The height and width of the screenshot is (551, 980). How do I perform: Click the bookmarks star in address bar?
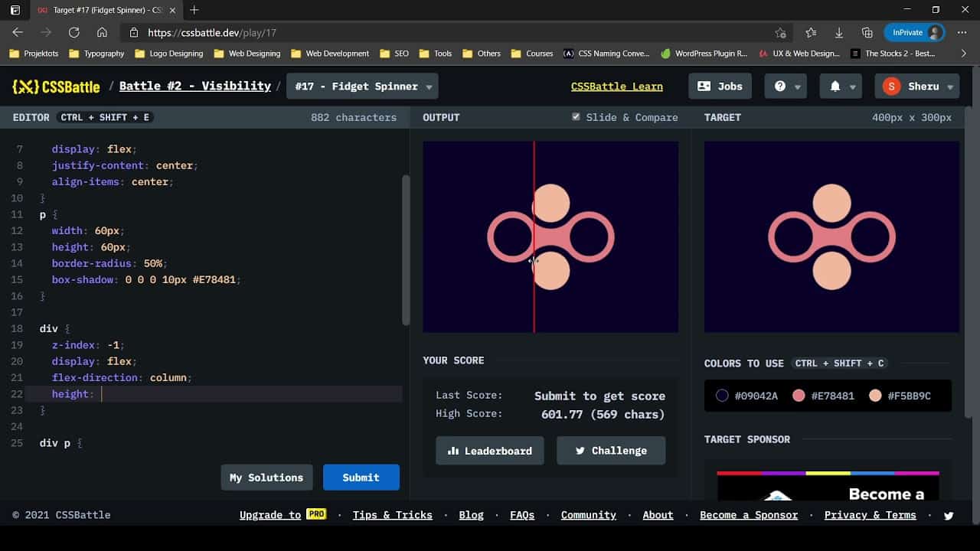click(780, 33)
